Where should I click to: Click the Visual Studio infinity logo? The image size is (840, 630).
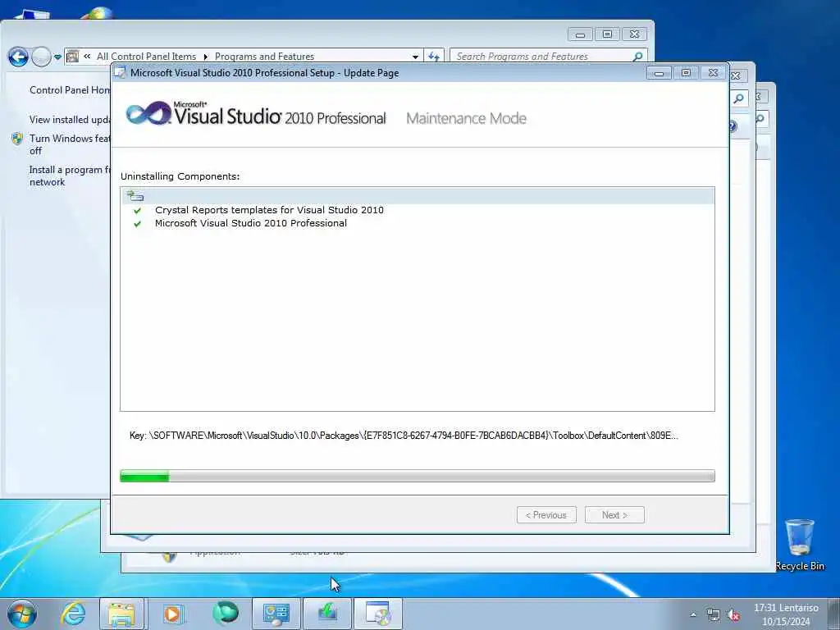pos(148,113)
